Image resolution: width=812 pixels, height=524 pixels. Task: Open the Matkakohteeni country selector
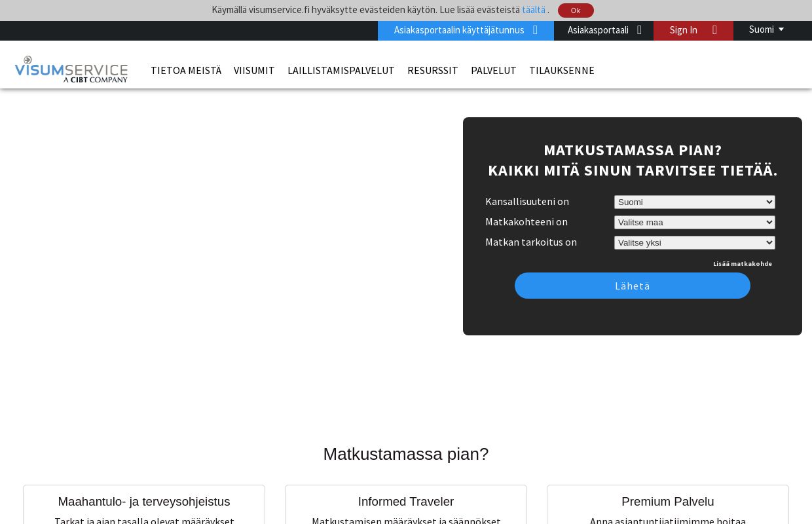click(x=694, y=222)
